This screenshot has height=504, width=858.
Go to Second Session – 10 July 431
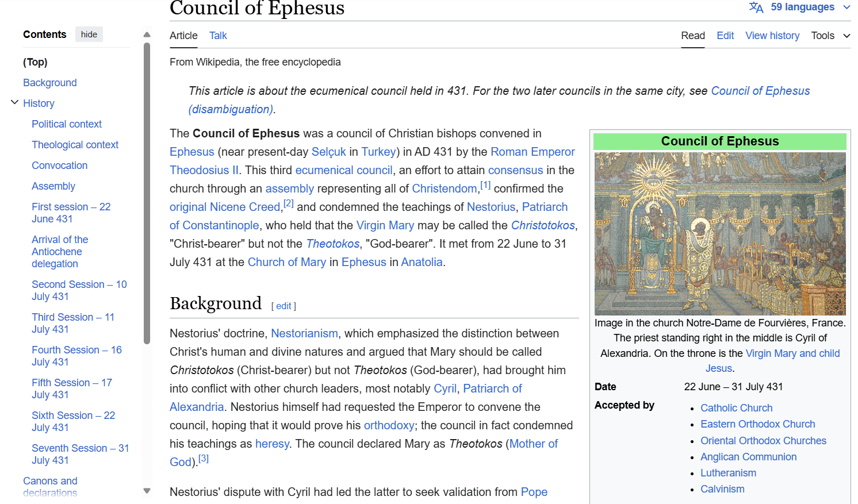click(x=79, y=290)
